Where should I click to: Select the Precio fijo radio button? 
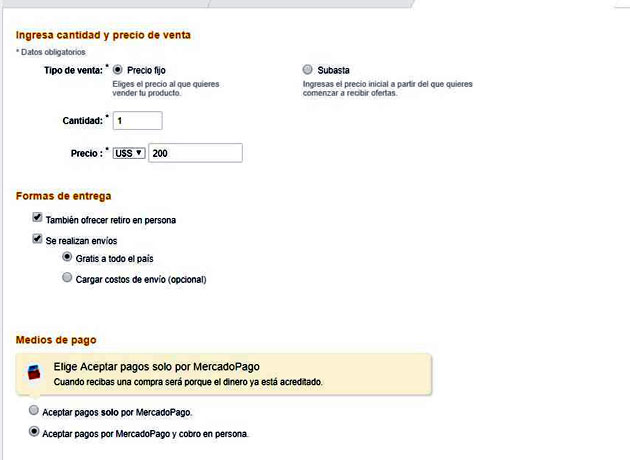click(118, 70)
